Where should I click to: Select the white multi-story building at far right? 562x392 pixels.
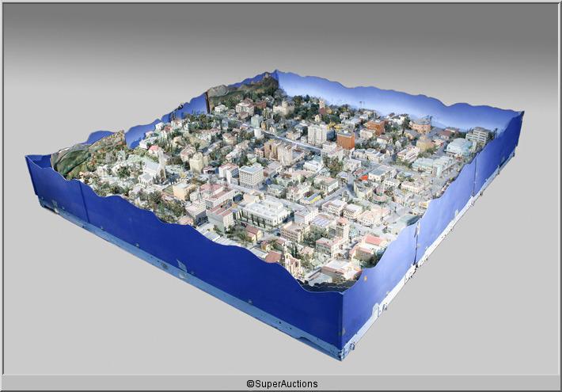click(x=478, y=135)
